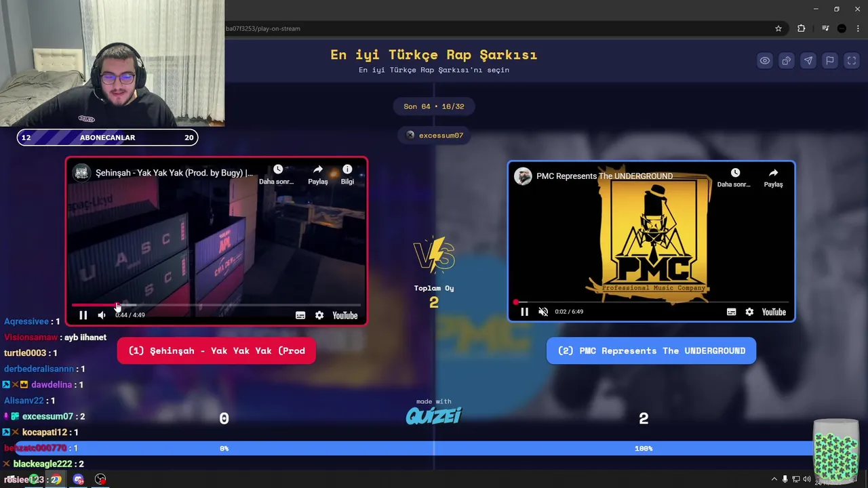Click the Şehinşah video frame
Screen dimensions: 868x488
pos(216,241)
